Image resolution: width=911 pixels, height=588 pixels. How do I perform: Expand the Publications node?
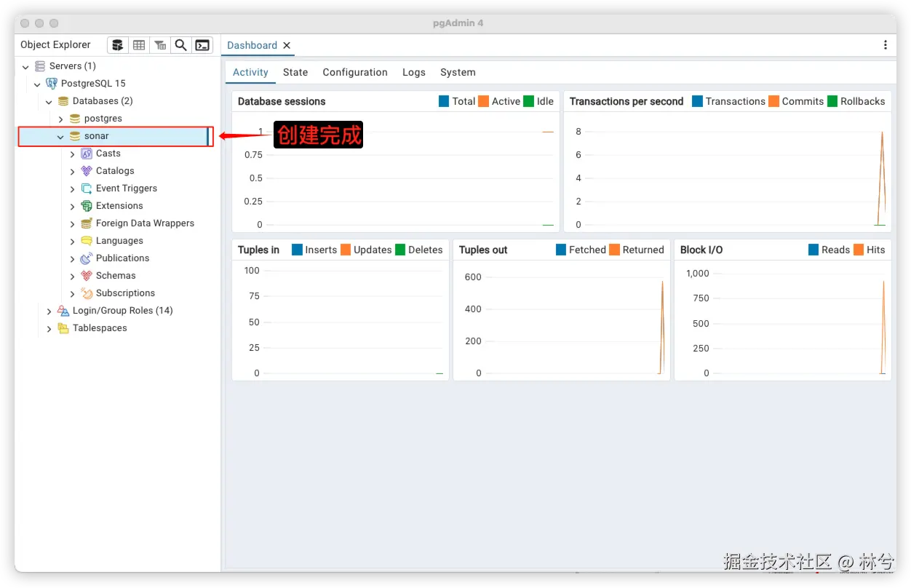click(x=73, y=258)
